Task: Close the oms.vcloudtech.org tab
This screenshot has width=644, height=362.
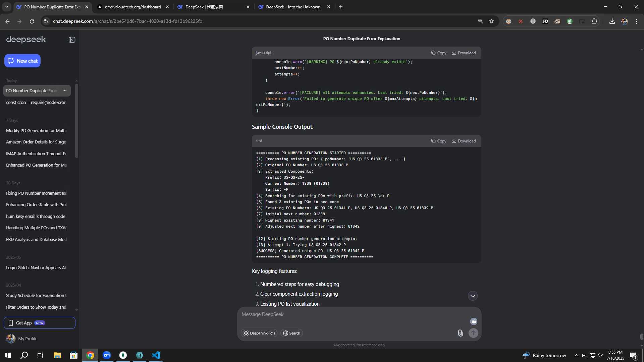Action: coord(167,7)
